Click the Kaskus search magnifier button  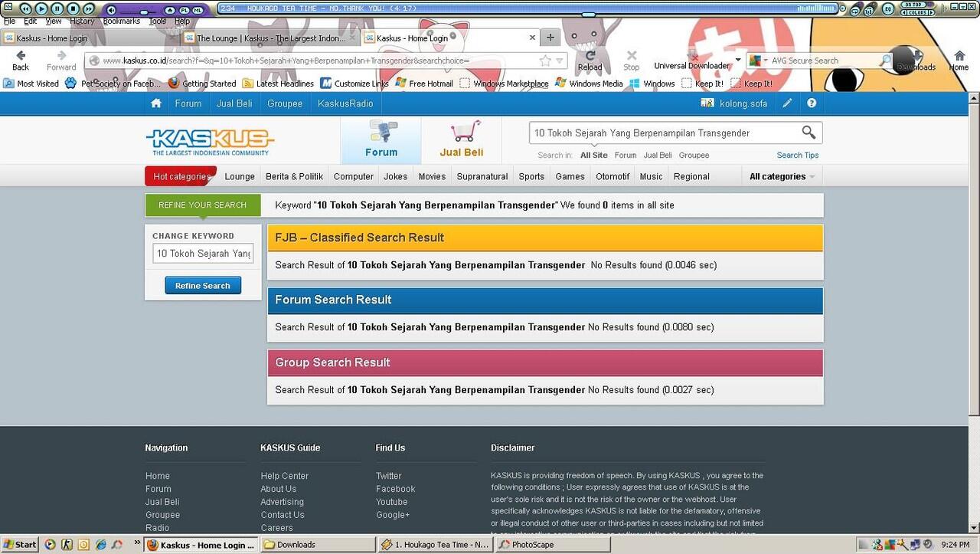pos(808,133)
